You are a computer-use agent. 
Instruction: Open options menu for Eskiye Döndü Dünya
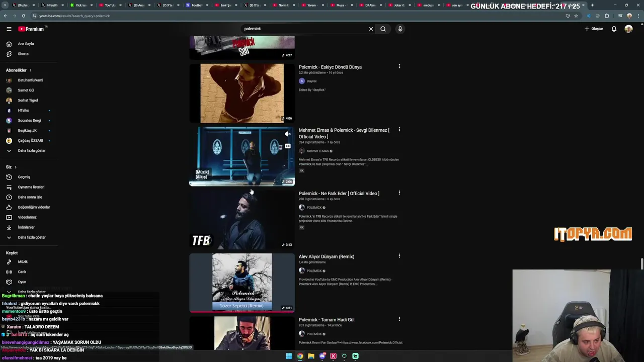tap(399, 66)
